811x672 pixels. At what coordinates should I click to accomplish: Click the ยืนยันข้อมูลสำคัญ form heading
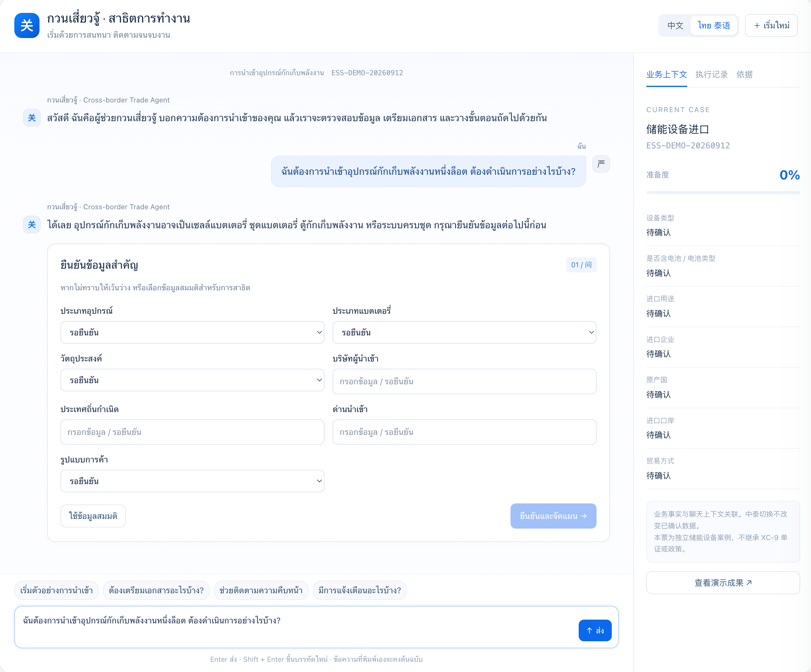(99, 265)
